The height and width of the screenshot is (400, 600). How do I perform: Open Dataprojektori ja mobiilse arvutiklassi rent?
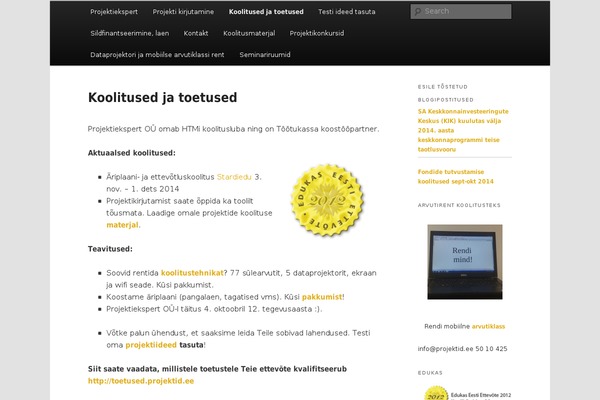coord(157,55)
